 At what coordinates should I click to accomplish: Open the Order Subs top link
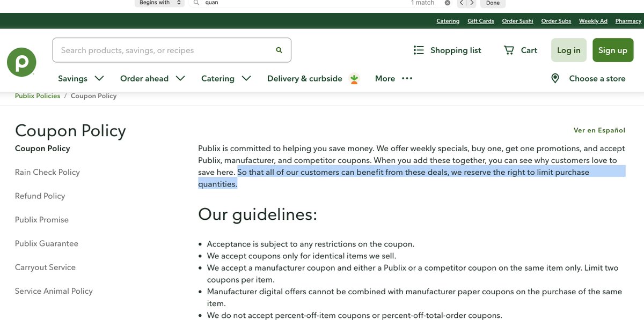click(557, 21)
